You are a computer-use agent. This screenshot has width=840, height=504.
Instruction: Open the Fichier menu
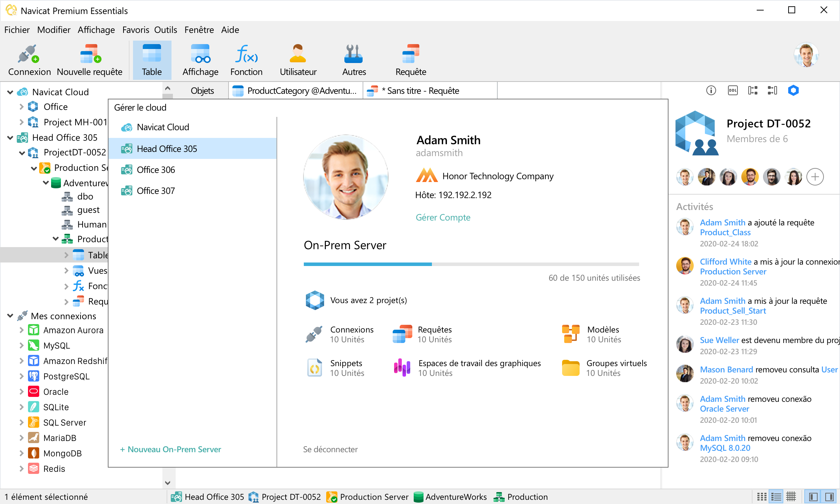(17, 30)
